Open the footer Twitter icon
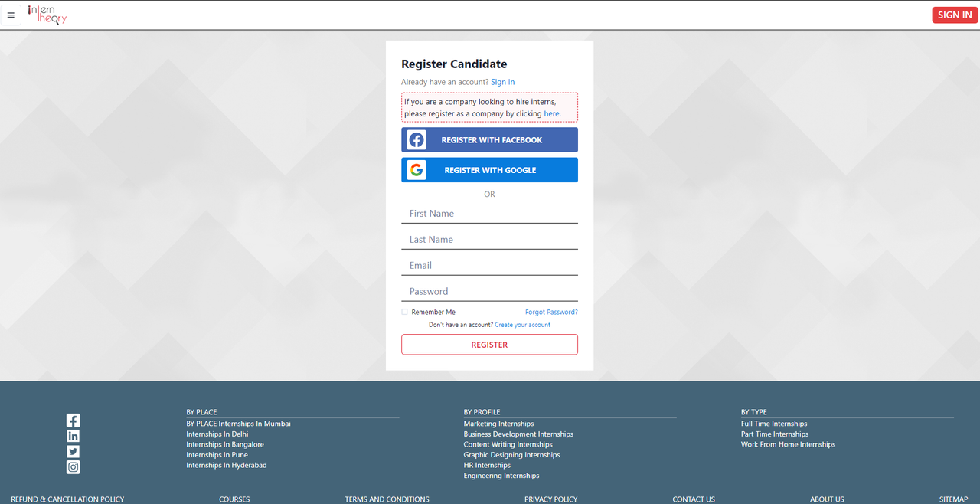Image resolution: width=980 pixels, height=504 pixels. point(73,452)
